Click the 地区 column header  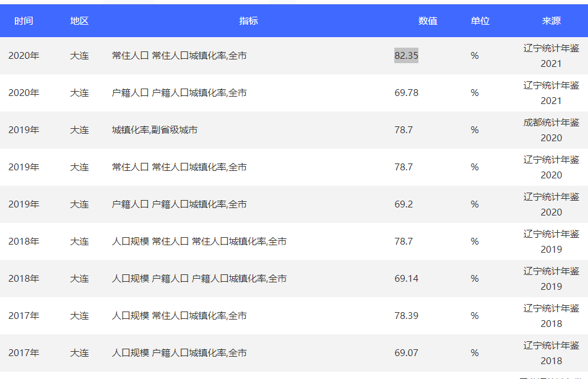coord(79,21)
